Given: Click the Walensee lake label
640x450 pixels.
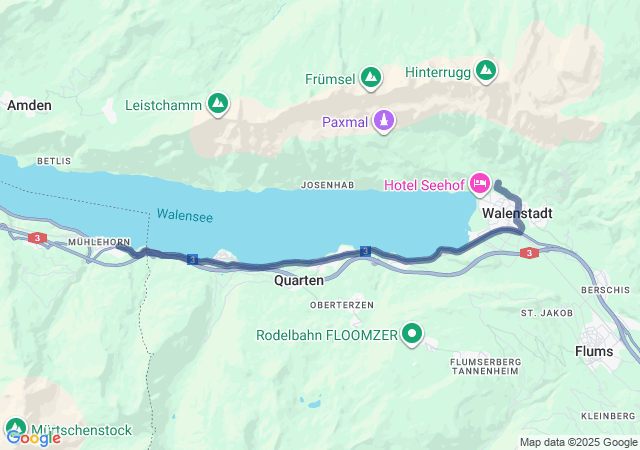Looking at the screenshot, I should tap(185, 215).
